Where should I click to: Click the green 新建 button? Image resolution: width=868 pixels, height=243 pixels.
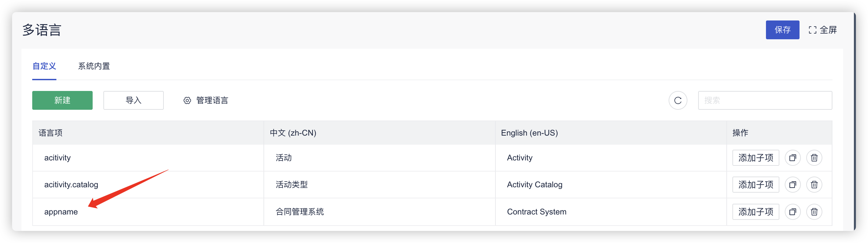(62, 100)
